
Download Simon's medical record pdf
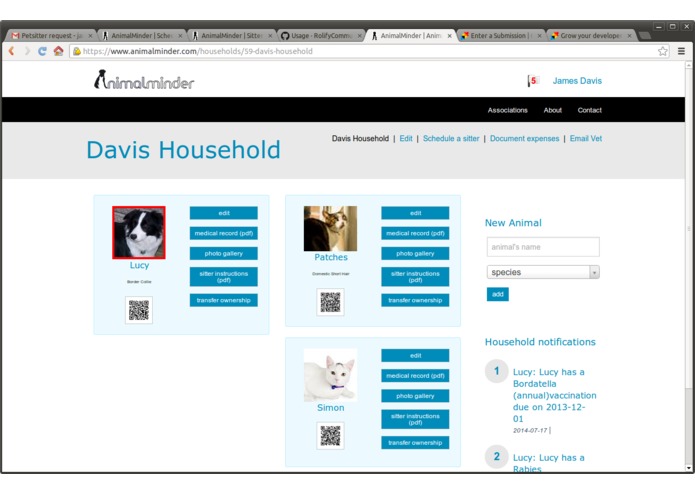point(415,376)
